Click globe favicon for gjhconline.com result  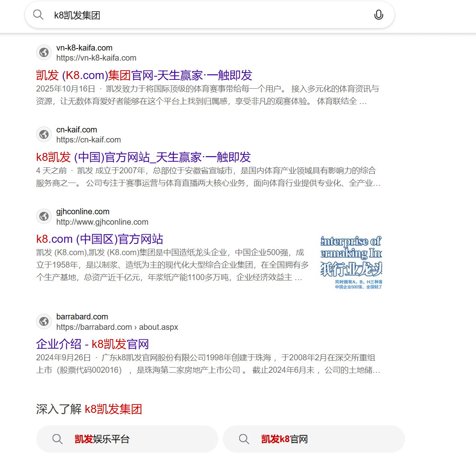[x=44, y=216]
